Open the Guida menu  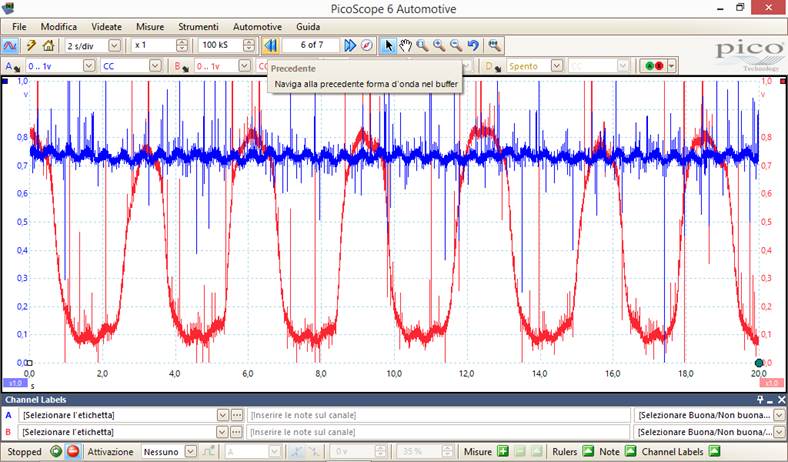[308, 27]
